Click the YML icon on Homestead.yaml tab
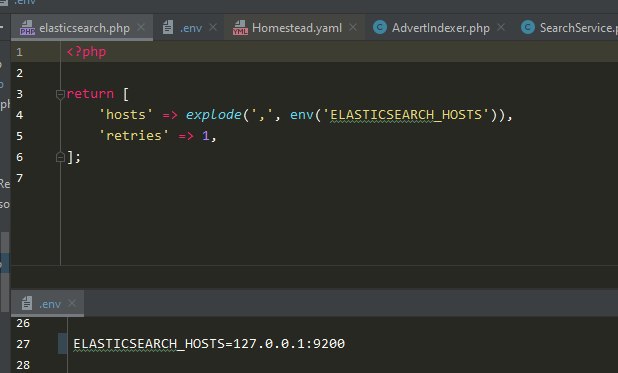618x373 pixels. 240,28
